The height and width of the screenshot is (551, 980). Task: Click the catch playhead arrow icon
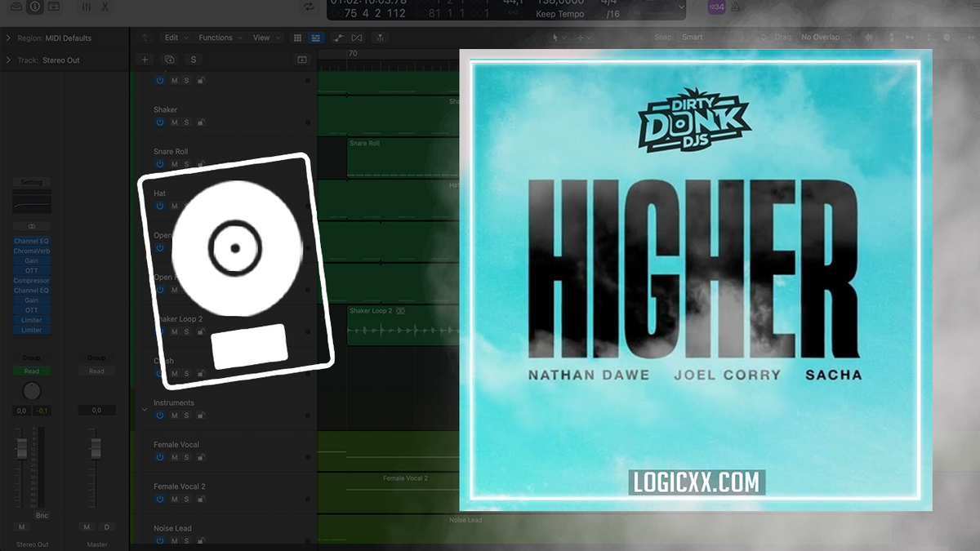pos(145,38)
